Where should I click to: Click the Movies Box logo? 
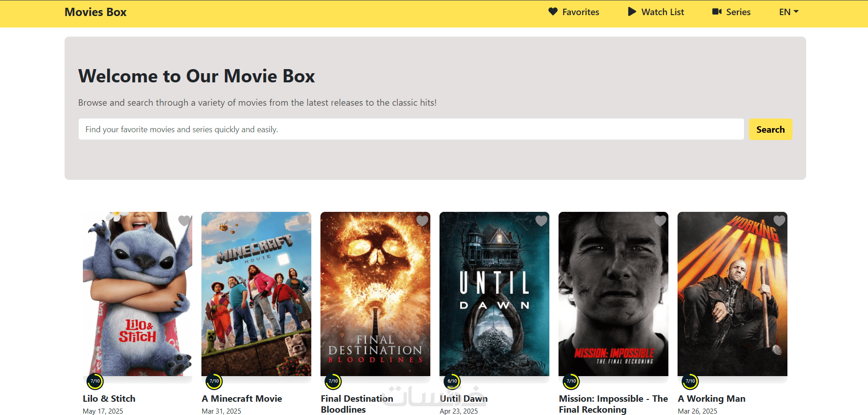pyautogui.click(x=95, y=12)
